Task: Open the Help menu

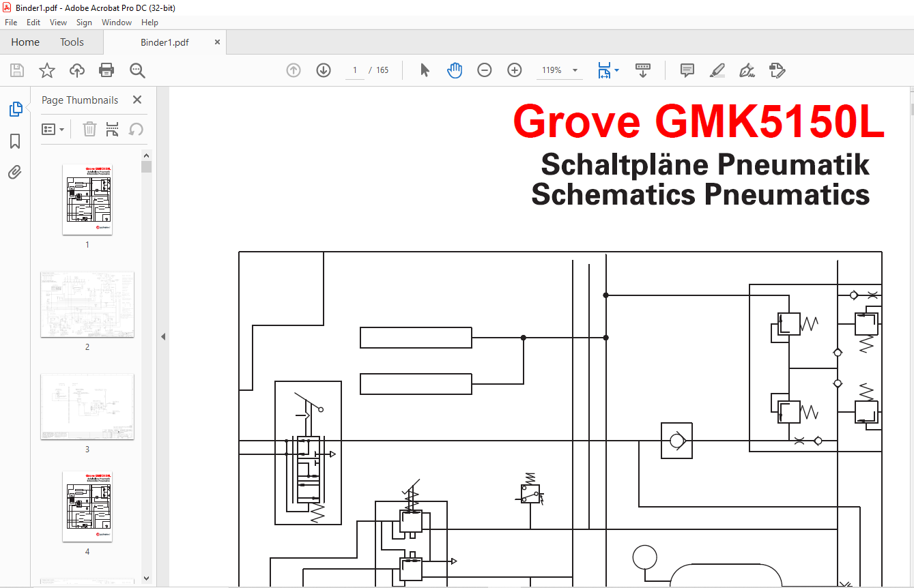Action: 149,23
